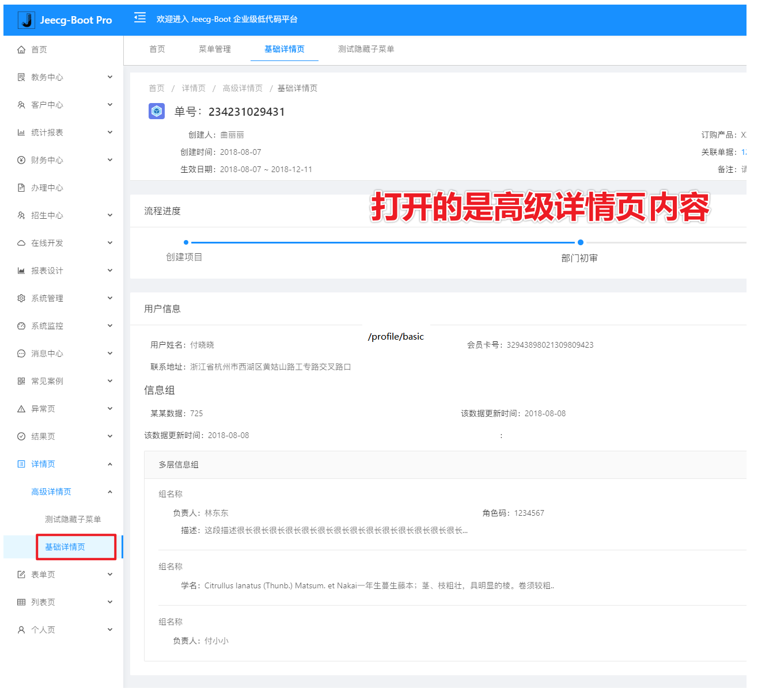773x700 pixels.
Task: Click the 创建项目 step dot
Action: pos(185,242)
